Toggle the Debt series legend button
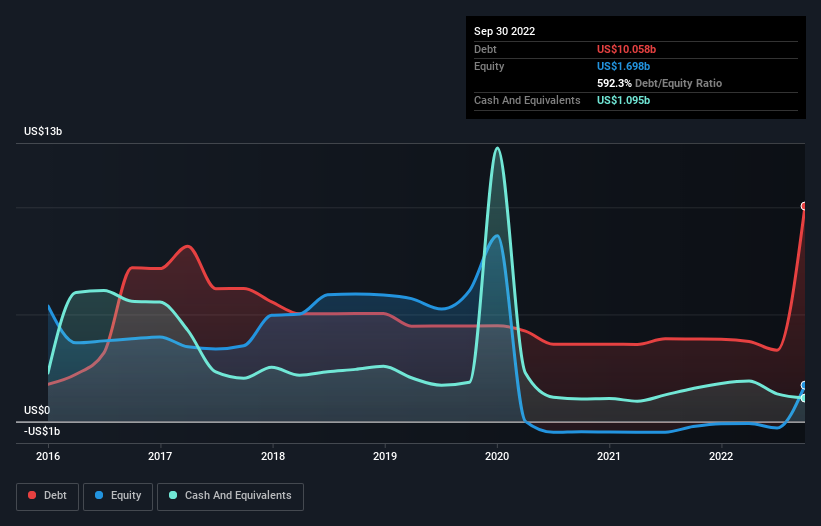 point(48,496)
